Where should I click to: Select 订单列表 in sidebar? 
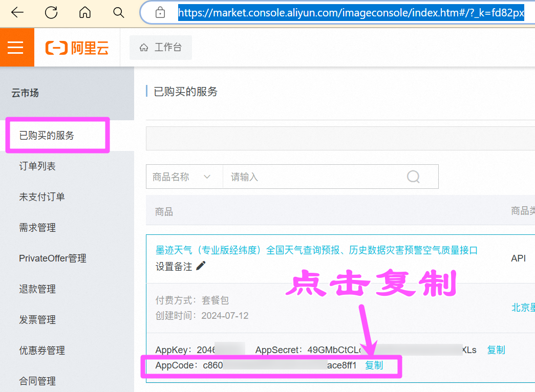[x=37, y=166]
